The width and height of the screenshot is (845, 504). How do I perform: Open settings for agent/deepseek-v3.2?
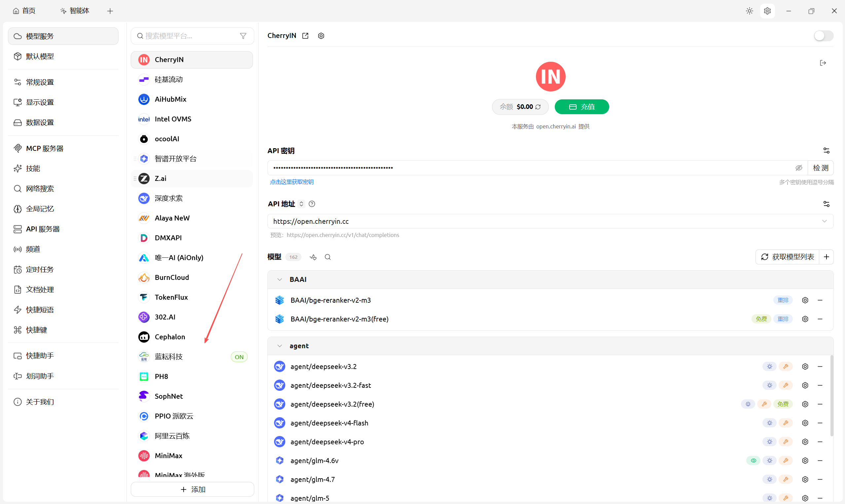pyautogui.click(x=805, y=366)
